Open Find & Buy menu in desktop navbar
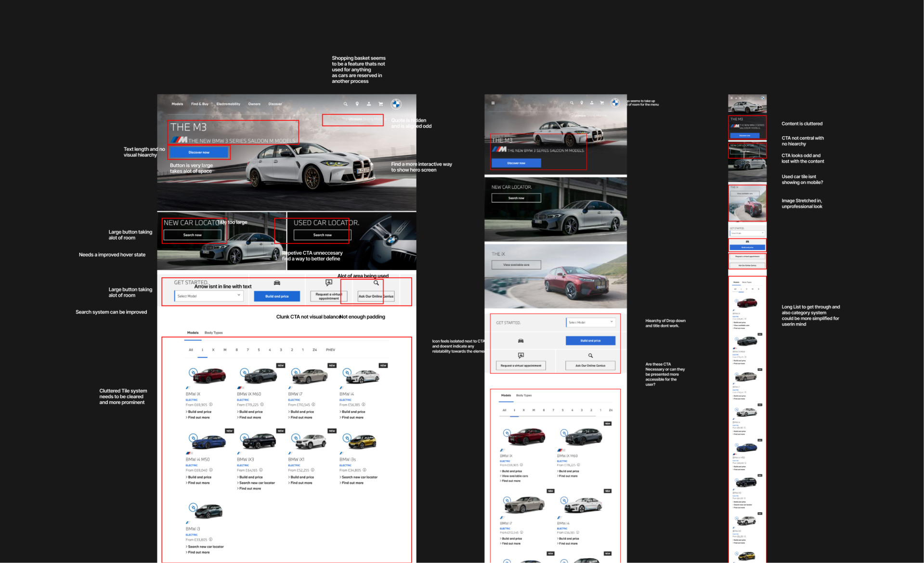 tap(200, 104)
